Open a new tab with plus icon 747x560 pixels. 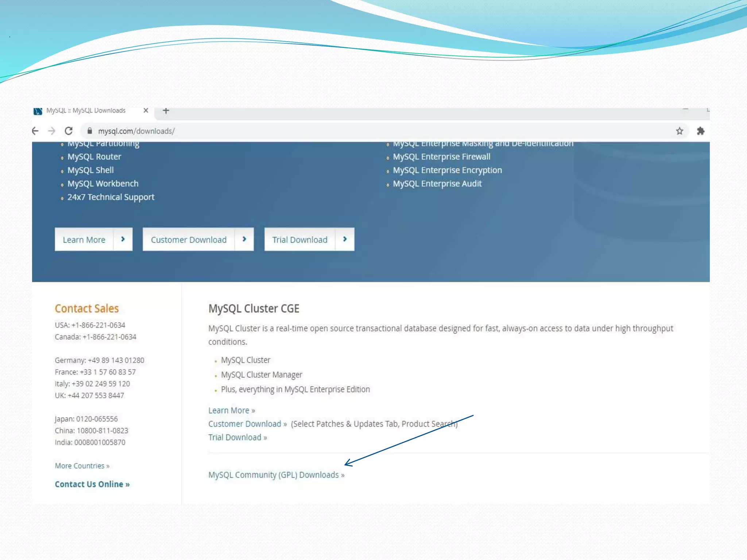click(x=166, y=110)
